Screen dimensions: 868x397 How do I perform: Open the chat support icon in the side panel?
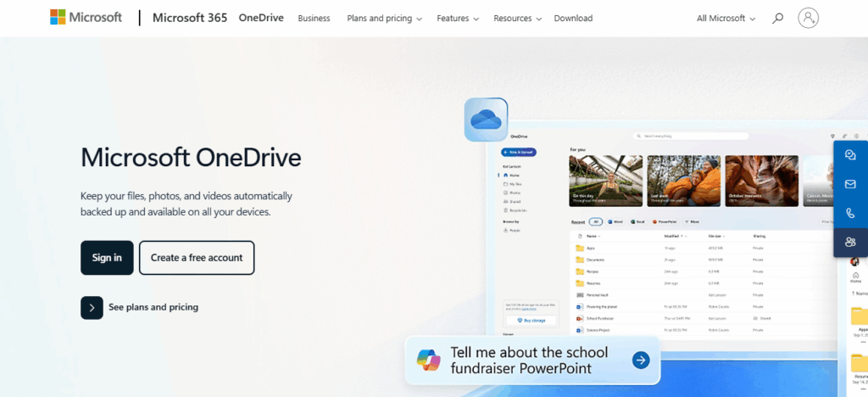pyautogui.click(x=851, y=155)
